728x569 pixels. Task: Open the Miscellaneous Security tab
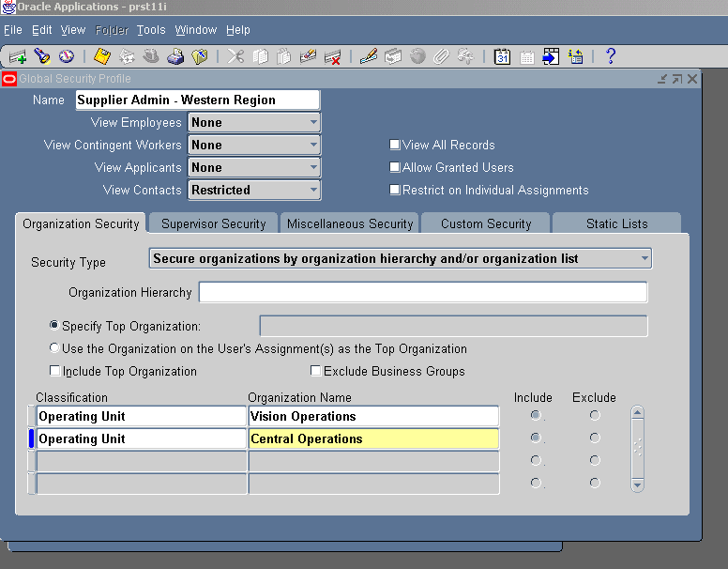tap(350, 223)
